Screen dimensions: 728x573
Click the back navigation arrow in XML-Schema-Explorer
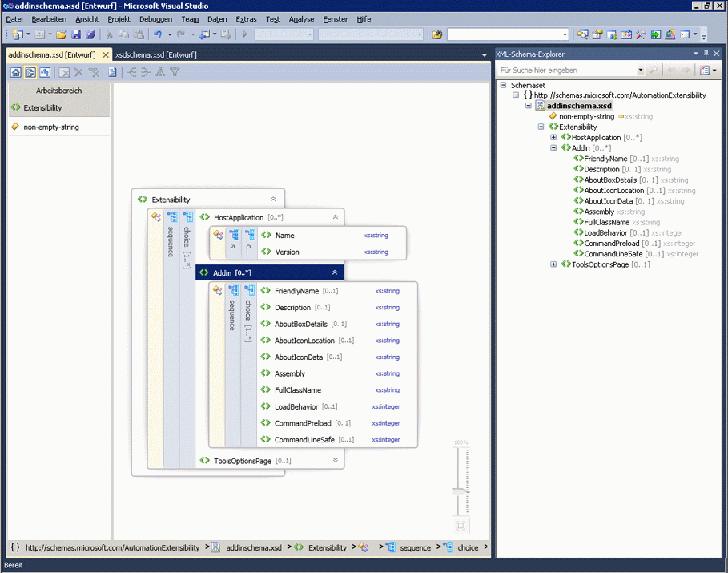(x=672, y=71)
